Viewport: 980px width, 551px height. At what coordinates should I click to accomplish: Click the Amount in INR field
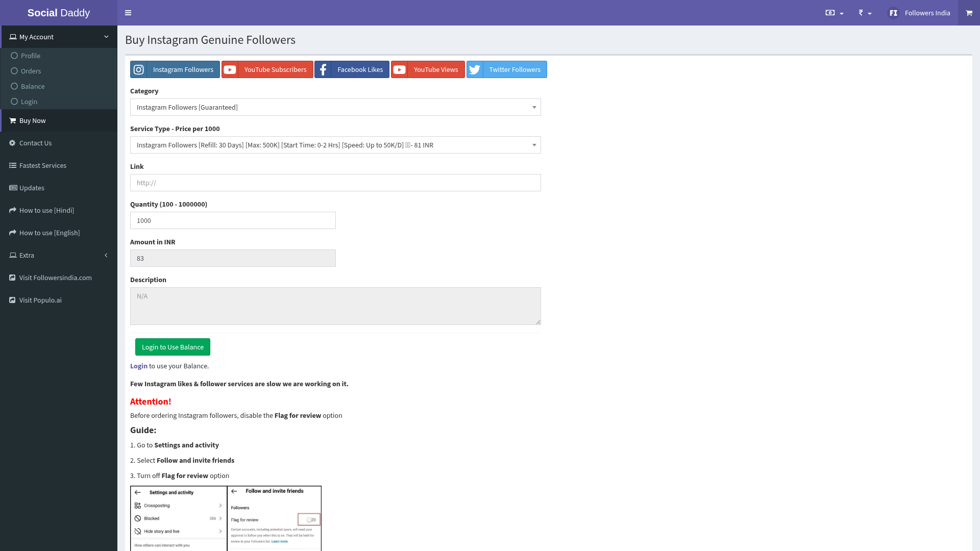(233, 258)
